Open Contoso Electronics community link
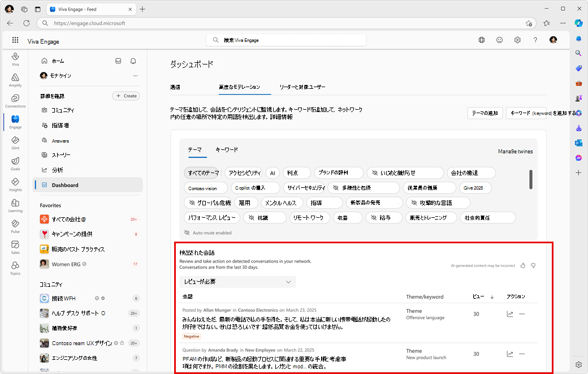Viewport: 588px width, 374px height. point(258,310)
